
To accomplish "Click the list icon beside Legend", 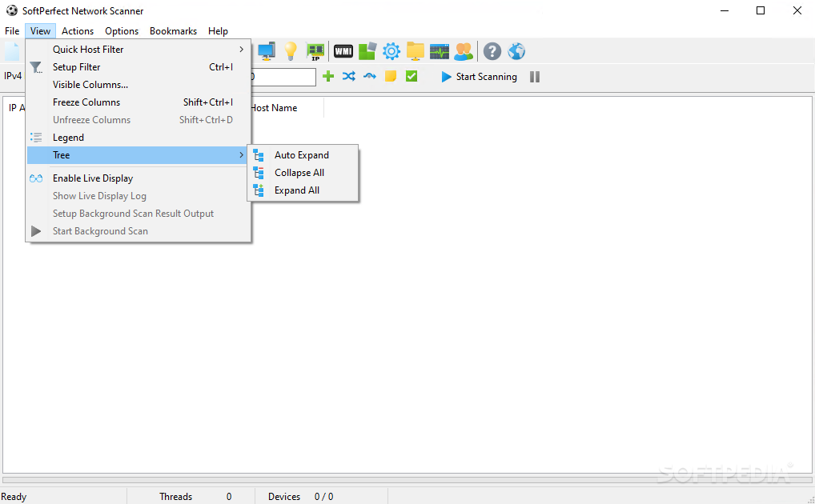I will tap(36, 137).
